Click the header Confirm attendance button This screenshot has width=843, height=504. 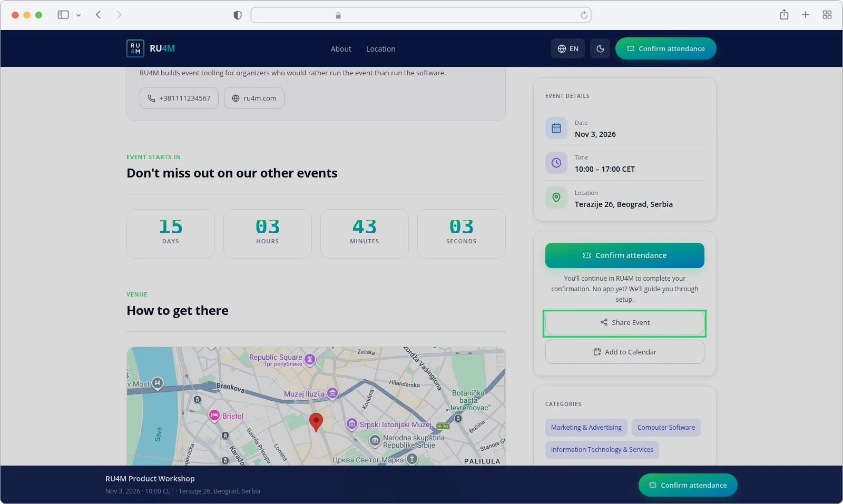[666, 48]
